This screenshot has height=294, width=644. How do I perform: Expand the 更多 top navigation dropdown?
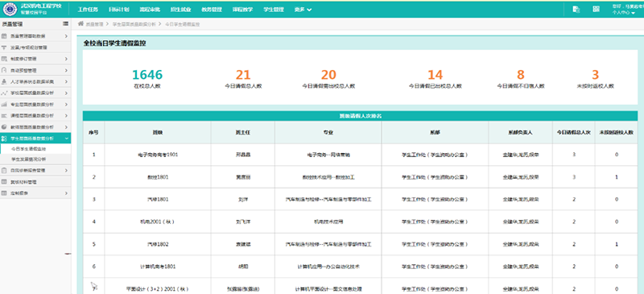[303, 10]
